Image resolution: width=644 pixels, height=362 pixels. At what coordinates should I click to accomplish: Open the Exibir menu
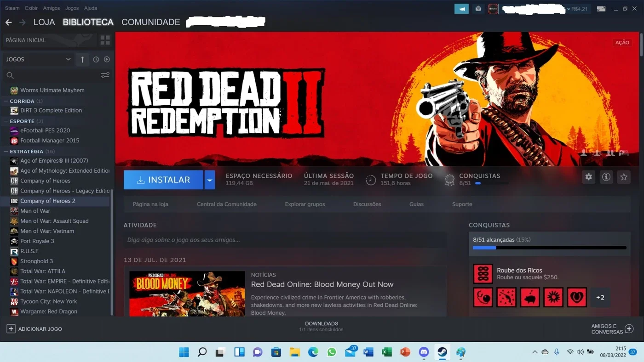(x=31, y=8)
